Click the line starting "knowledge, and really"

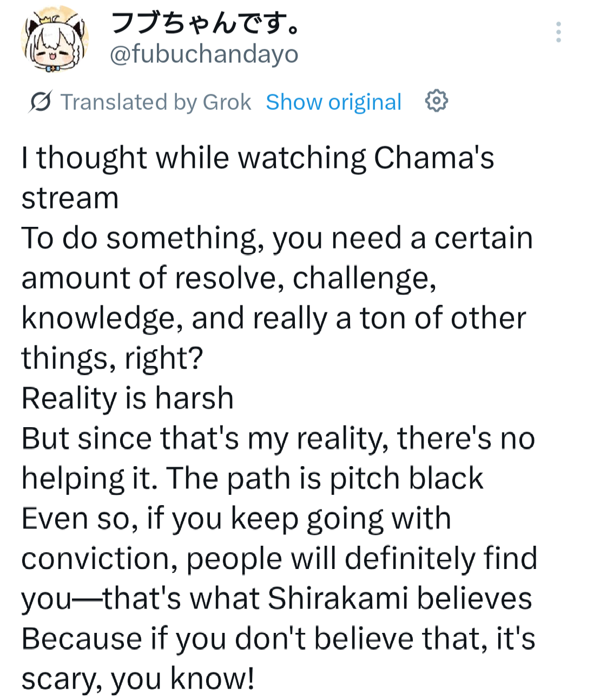273,318
